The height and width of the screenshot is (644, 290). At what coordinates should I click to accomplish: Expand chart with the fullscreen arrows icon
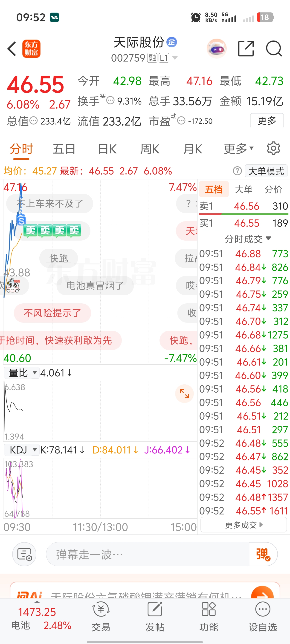pos(184,394)
